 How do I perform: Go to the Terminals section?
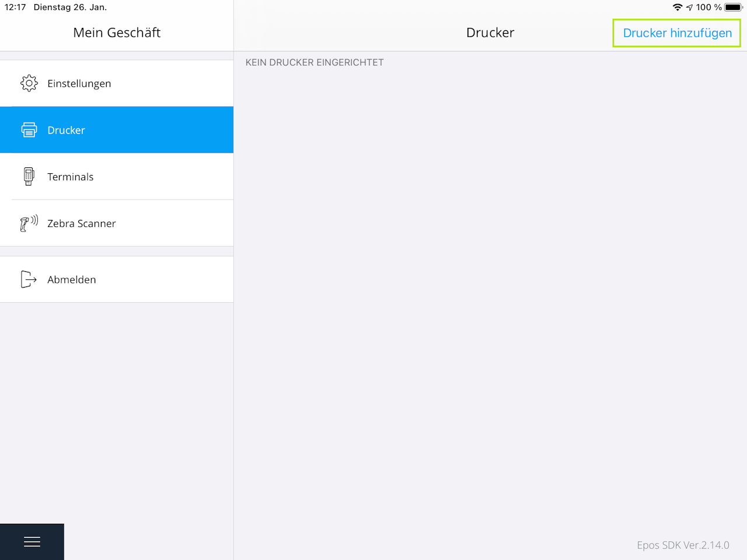coord(117,177)
